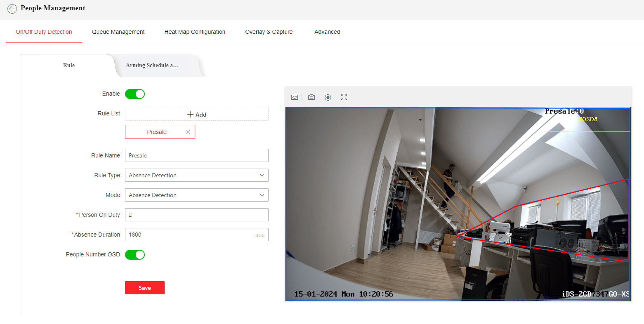644x324 pixels.
Task: Focus the Person On Duty field
Action: pyautogui.click(x=196, y=215)
